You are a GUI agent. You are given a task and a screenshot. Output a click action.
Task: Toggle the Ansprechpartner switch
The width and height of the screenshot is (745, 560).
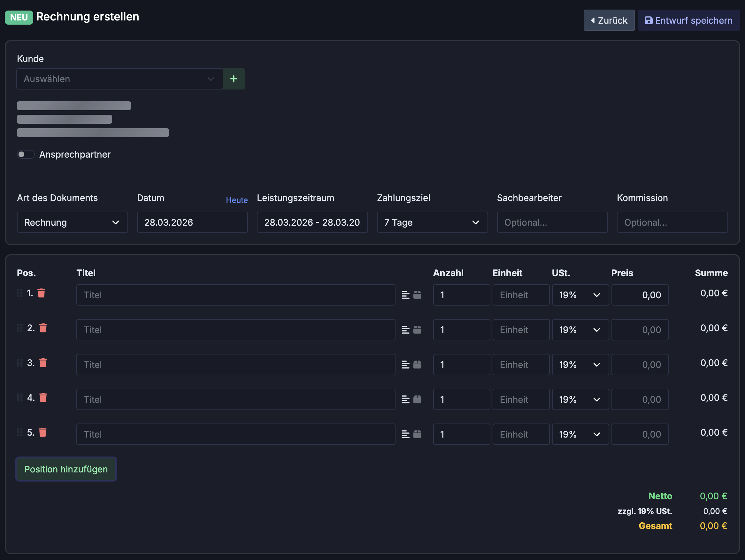click(x=26, y=154)
